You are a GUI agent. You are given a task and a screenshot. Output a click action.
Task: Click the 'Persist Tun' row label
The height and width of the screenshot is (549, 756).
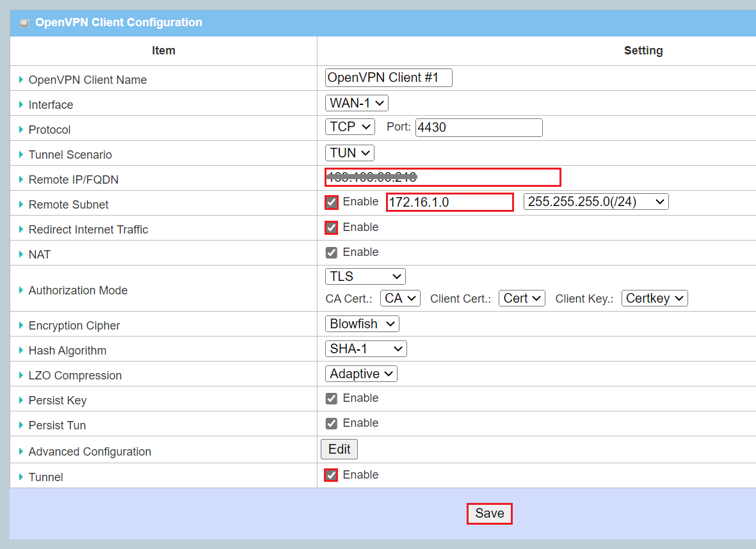[57, 426]
